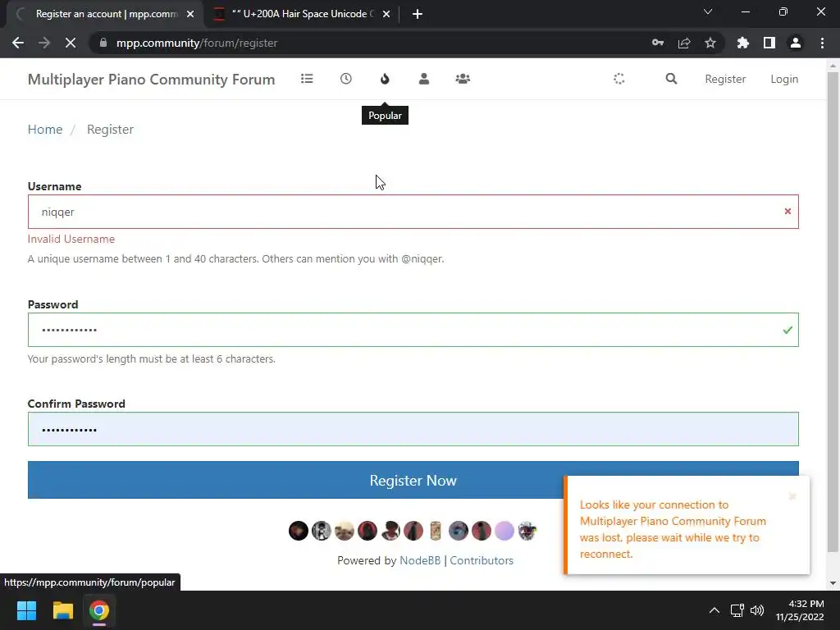Go forward in browser history

(44, 43)
